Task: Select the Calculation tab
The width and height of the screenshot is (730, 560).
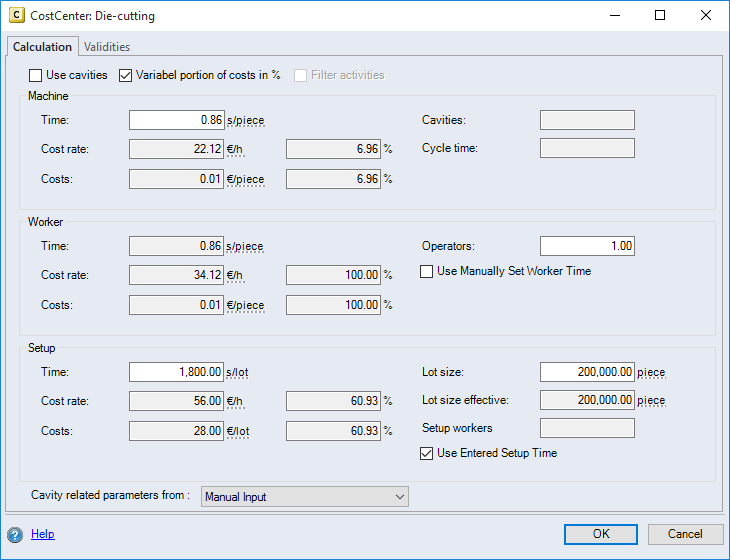Action: click(42, 47)
